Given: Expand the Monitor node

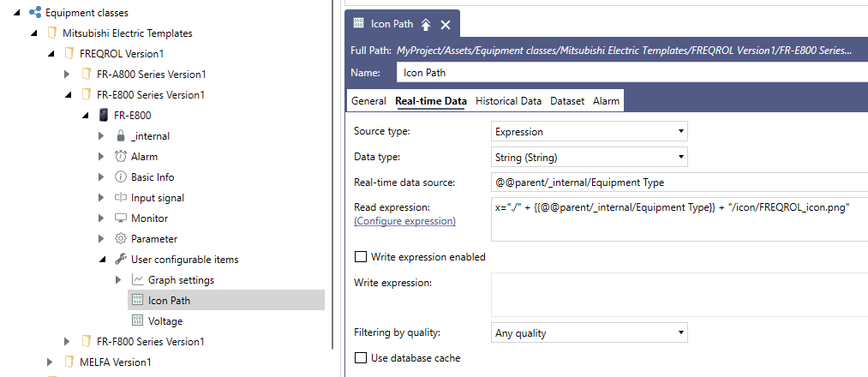Looking at the screenshot, I should [x=101, y=218].
